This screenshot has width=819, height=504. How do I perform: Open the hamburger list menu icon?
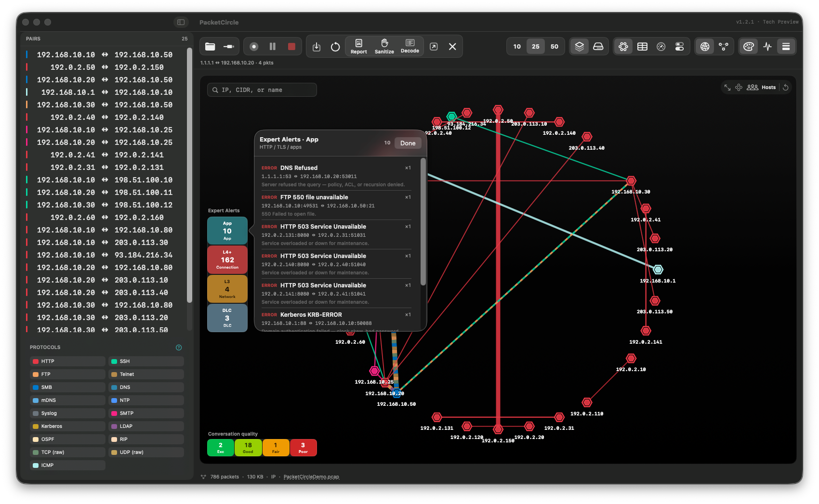pos(786,47)
